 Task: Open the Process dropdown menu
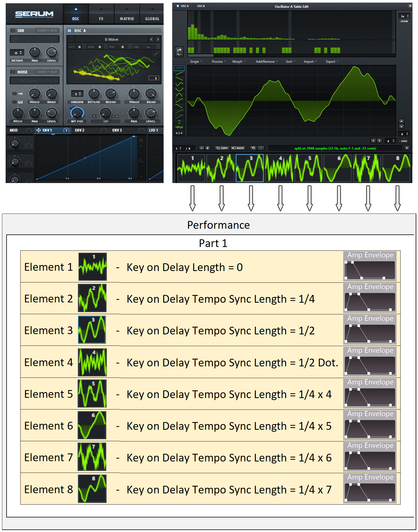218,61
